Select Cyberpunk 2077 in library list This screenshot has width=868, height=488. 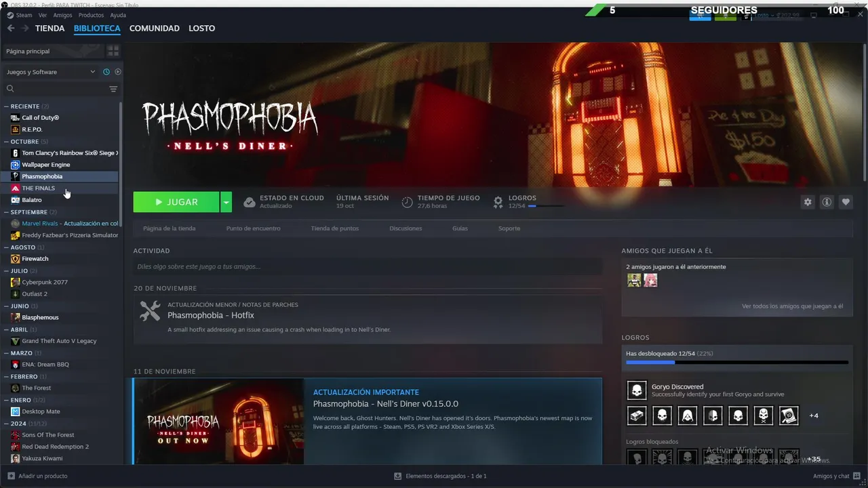point(44,282)
